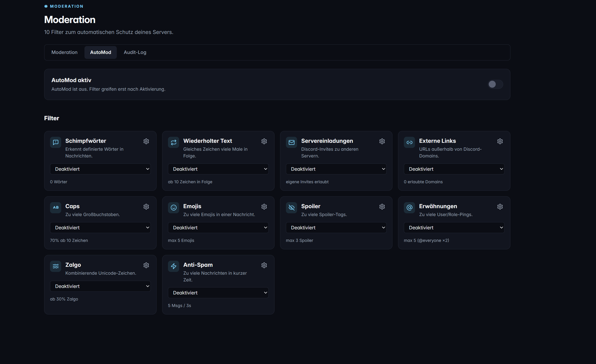
Task: Open the Caps filter settings gear
Action: (x=146, y=207)
